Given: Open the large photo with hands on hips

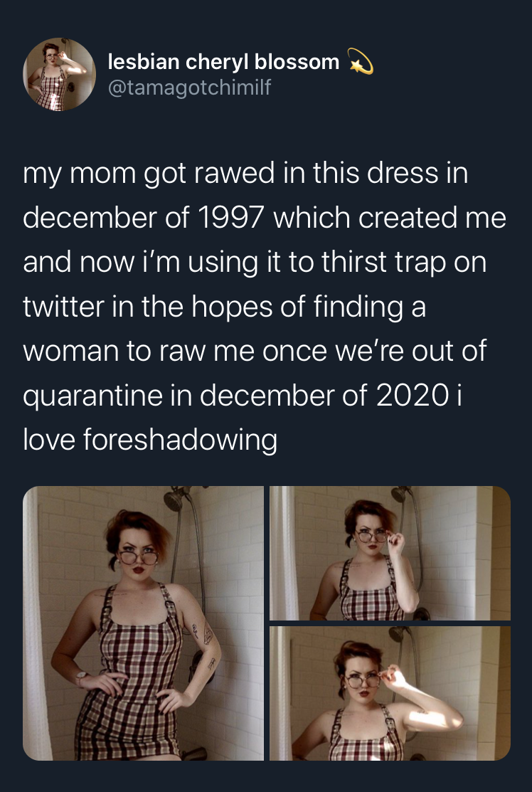Looking at the screenshot, I should point(143,623).
